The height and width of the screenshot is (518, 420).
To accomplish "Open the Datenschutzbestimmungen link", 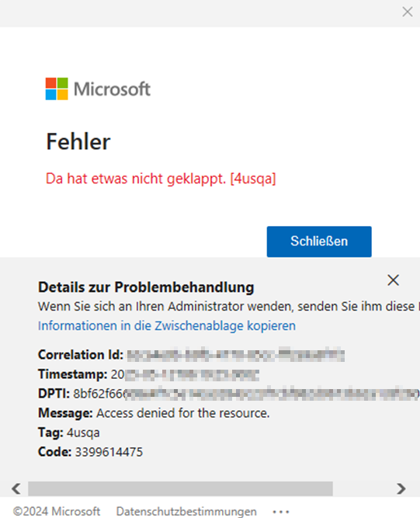I will (186, 511).
